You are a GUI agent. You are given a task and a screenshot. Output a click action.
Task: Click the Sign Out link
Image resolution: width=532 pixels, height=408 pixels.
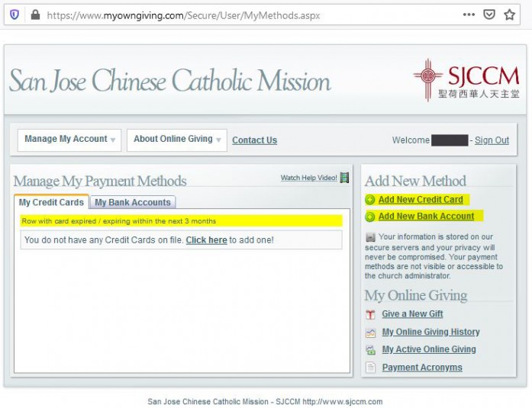[492, 140]
